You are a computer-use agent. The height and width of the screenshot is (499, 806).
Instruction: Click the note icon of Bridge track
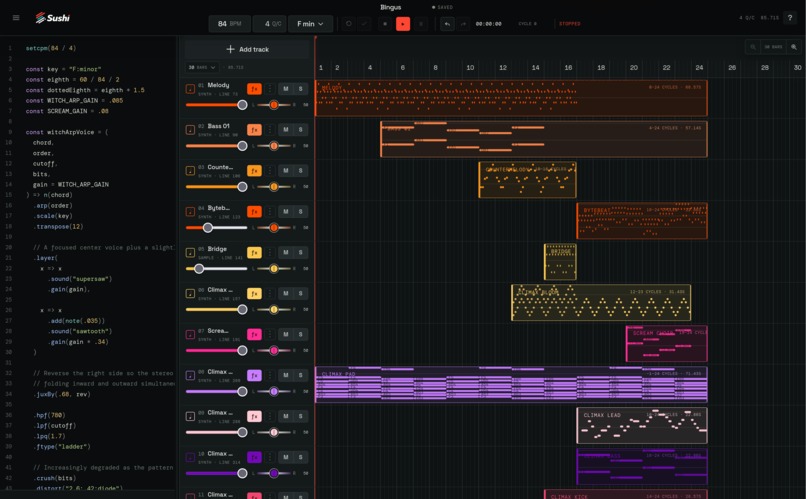[x=190, y=252]
